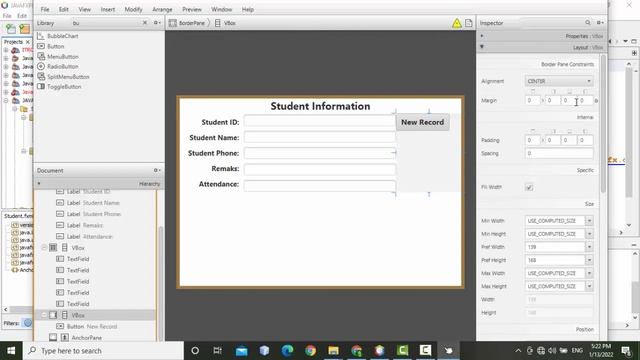Click the Library search field
This screenshot has height=360, width=640.
106,23
